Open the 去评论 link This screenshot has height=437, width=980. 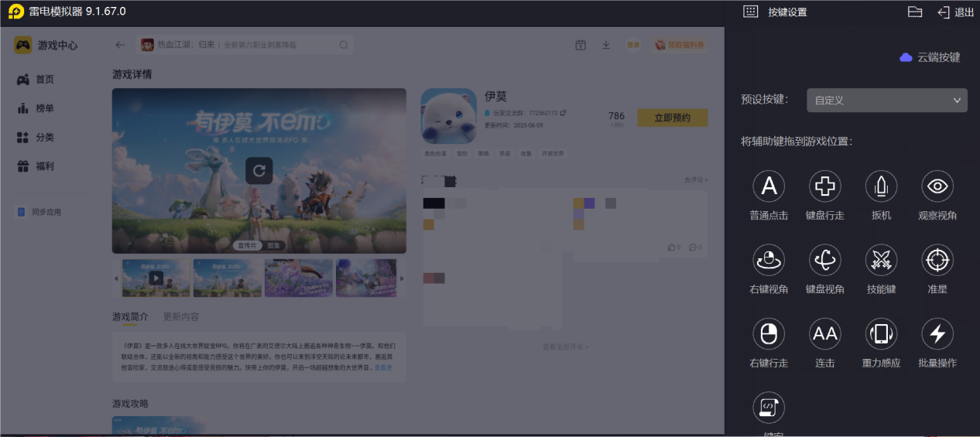click(x=695, y=180)
